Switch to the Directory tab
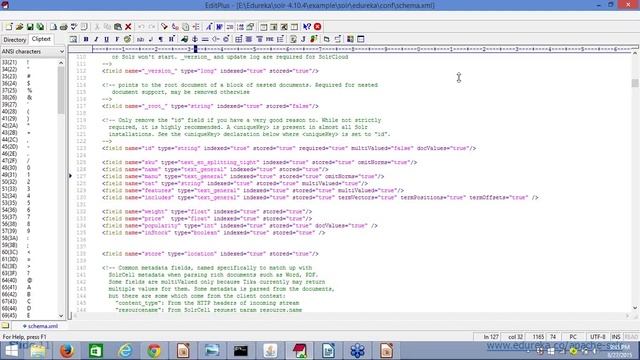The width and height of the screenshot is (640, 360). 15,40
